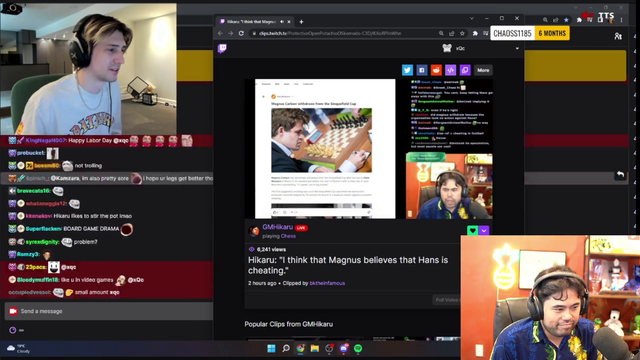Mute the Hikaru clip tab via its speaker icon
Viewport: 640px width, 360px height.
click(x=282, y=22)
